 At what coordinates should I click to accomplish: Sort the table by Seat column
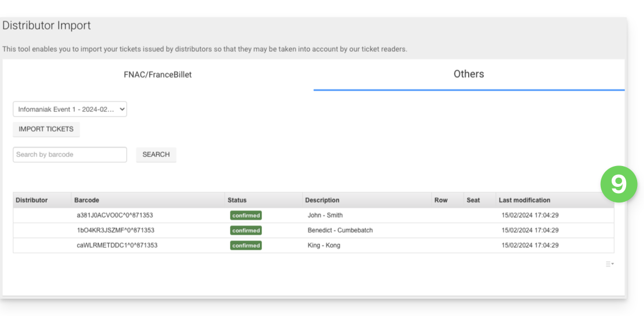pyautogui.click(x=473, y=200)
